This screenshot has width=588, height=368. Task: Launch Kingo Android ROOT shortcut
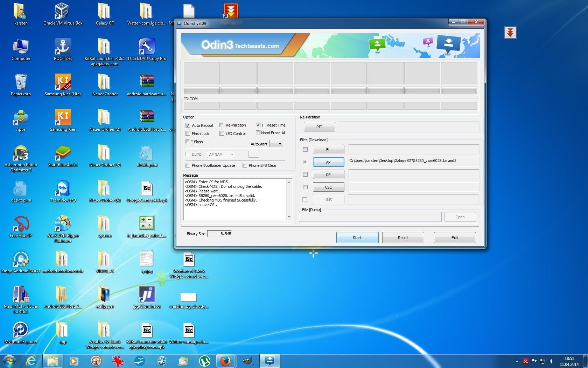point(21,262)
